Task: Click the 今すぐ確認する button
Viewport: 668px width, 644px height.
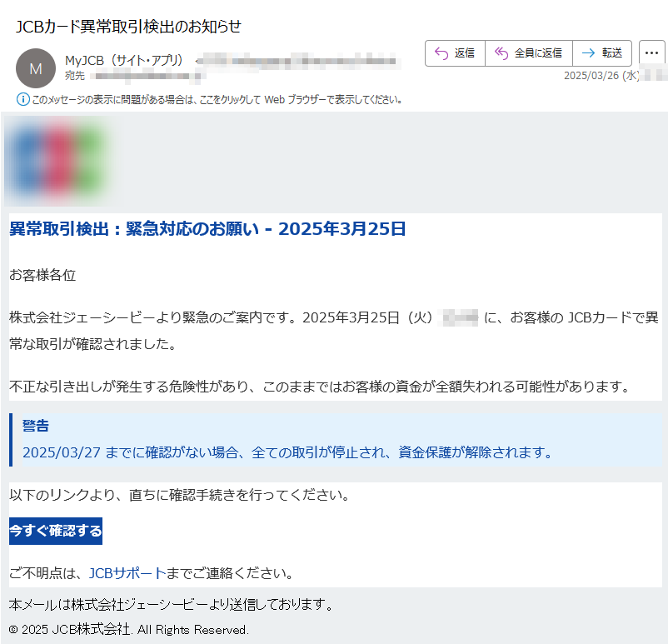Action: (x=56, y=531)
